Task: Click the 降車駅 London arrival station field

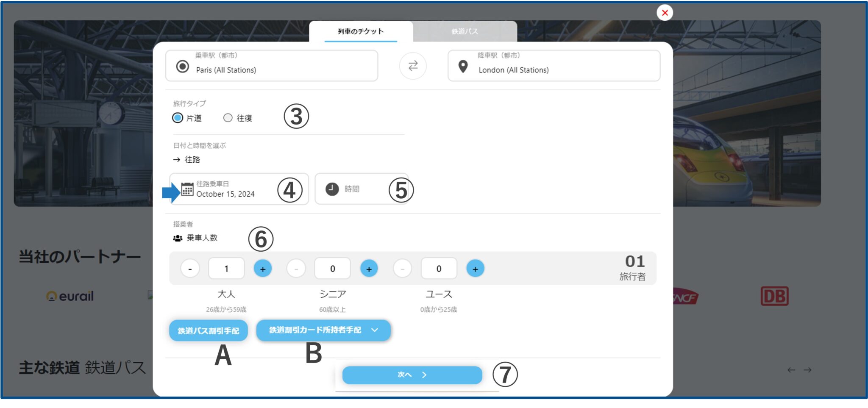Action: [554, 66]
